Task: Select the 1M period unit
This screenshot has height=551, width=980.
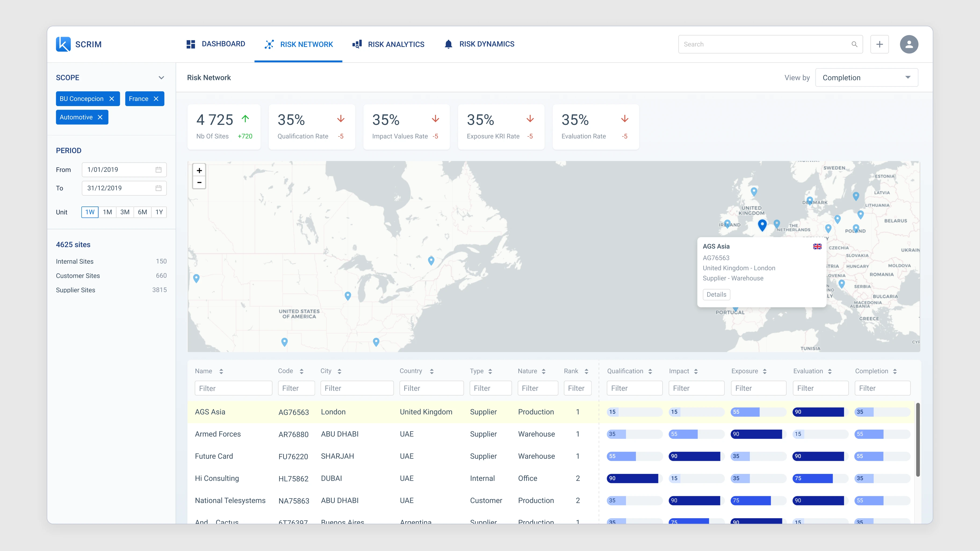Action: 107,212
